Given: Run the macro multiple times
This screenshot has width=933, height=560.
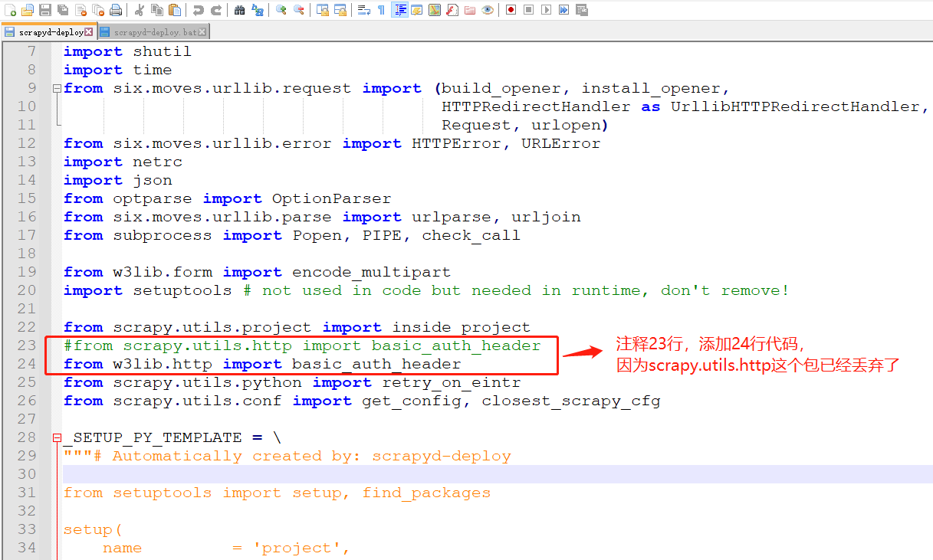Looking at the screenshot, I should 564,11.
